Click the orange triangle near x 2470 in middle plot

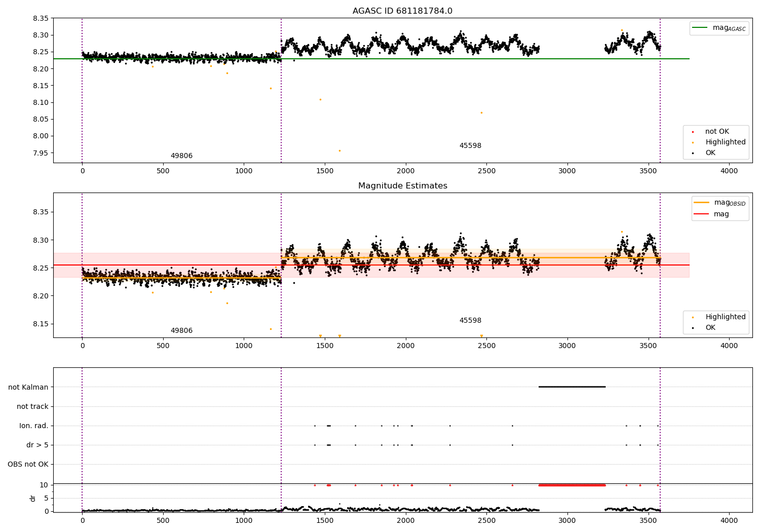(x=481, y=336)
